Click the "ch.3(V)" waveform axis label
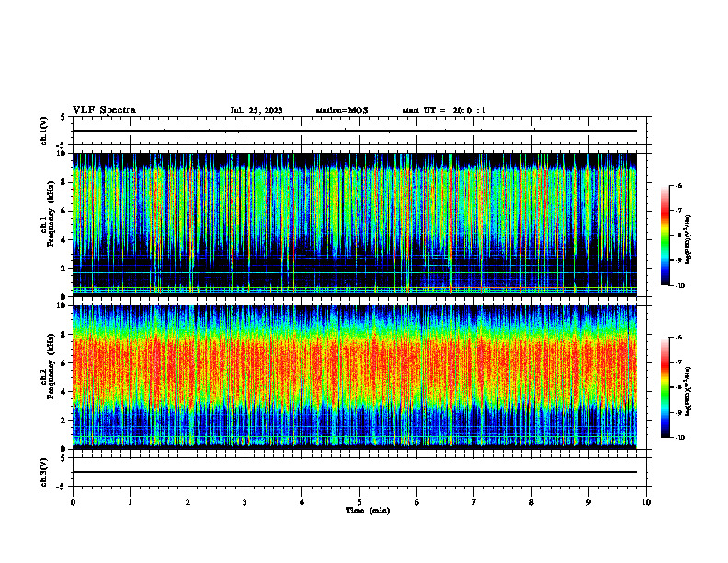 [44, 472]
